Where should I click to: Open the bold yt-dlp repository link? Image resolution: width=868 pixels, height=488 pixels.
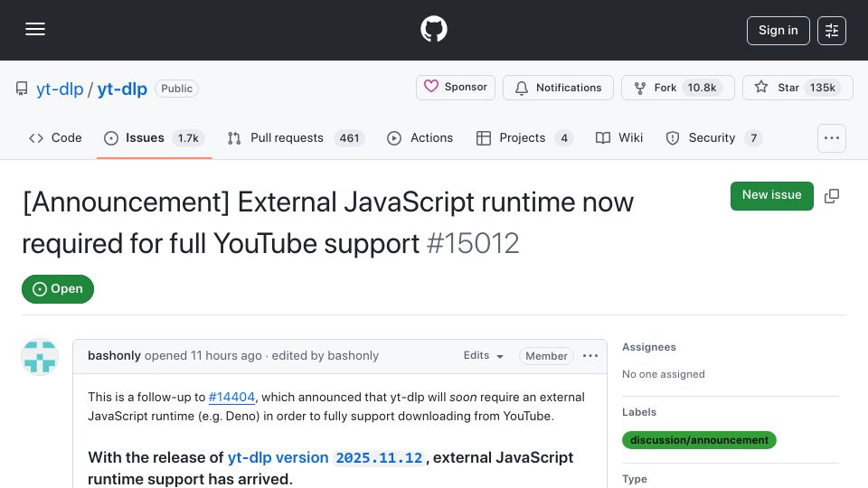coord(122,89)
